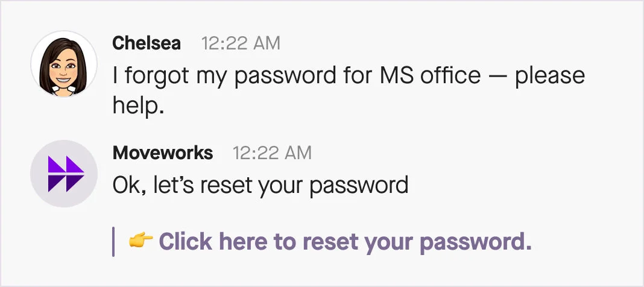Click "password" in the plain Moveworks reply line
Screen dimensions: 644x287
[359, 184]
